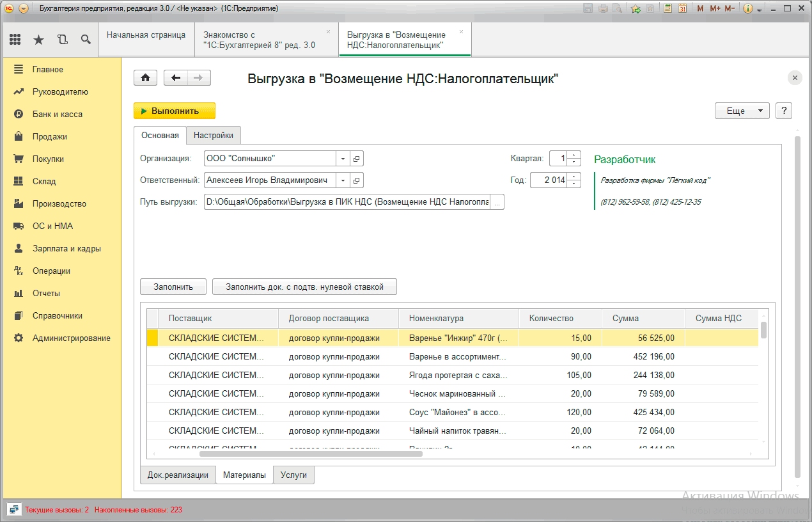Open the history icon in toolbar
The height and width of the screenshot is (522, 812).
62,40
